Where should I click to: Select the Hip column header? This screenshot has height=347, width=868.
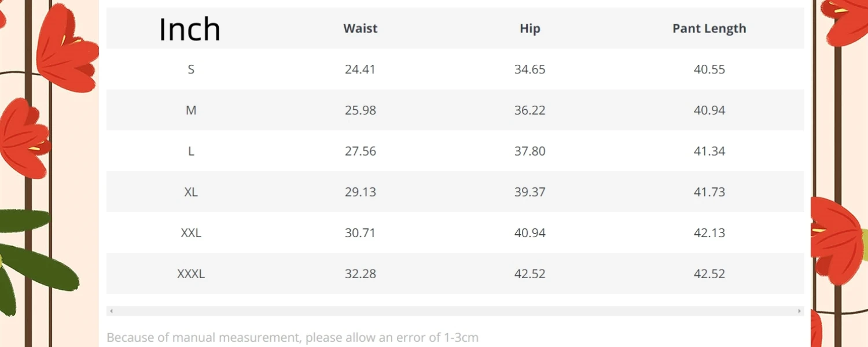tap(530, 28)
